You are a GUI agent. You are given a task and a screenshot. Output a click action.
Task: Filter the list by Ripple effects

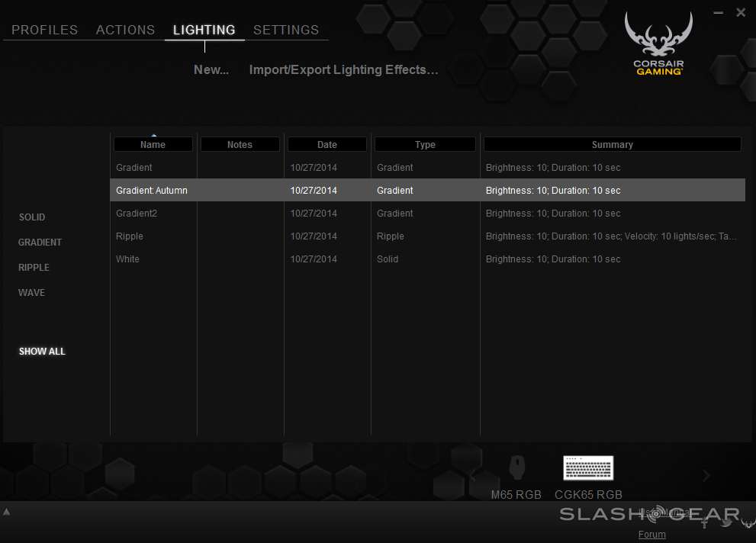click(34, 268)
